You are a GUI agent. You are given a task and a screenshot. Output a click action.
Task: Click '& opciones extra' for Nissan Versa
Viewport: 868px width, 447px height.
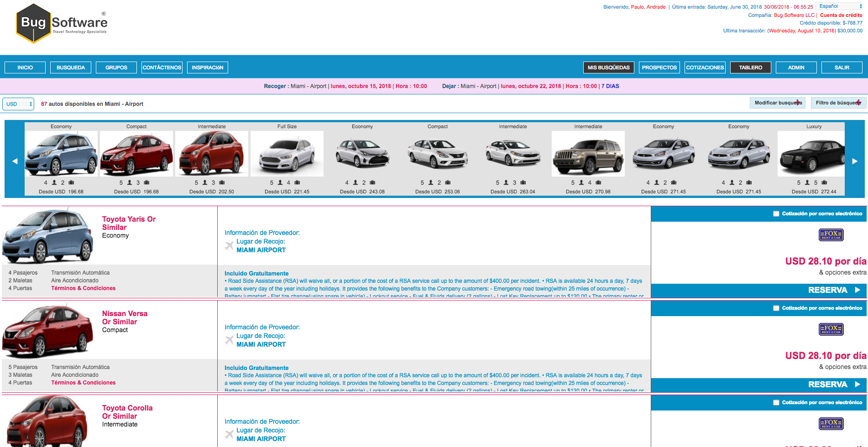842,367
